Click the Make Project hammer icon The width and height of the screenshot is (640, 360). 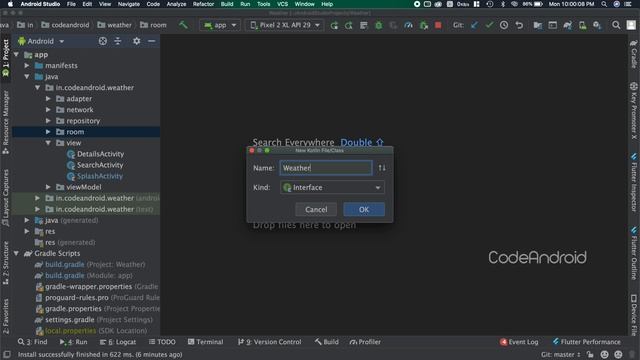[183, 25]
